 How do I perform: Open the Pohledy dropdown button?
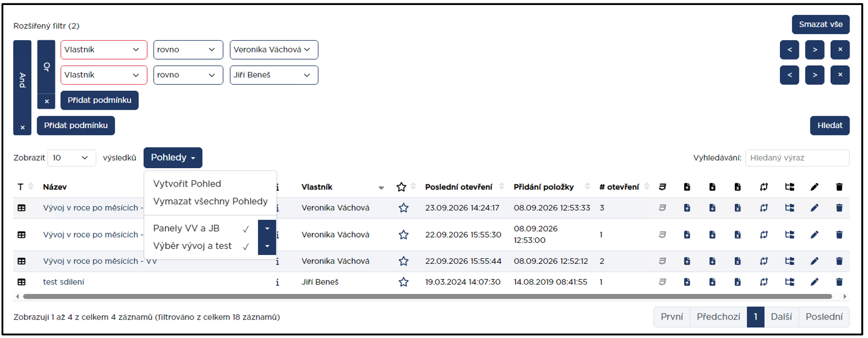[x=173, y=158]
